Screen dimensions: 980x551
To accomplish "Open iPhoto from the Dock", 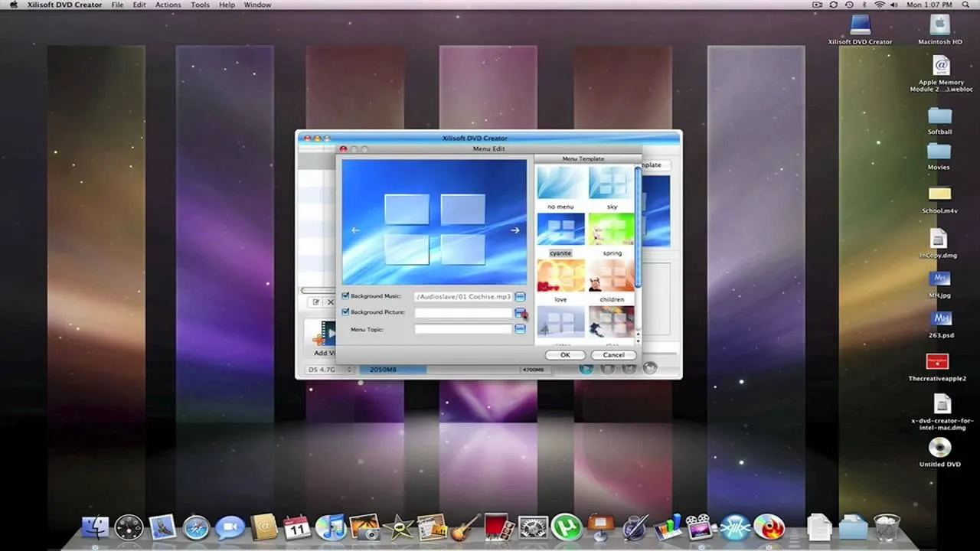I will [x=364, y=527].
